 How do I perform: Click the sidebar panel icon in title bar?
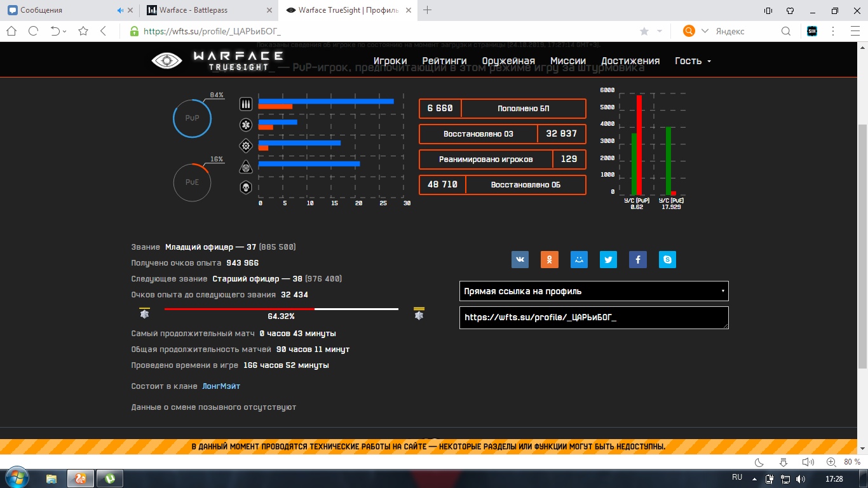point(768,10)
